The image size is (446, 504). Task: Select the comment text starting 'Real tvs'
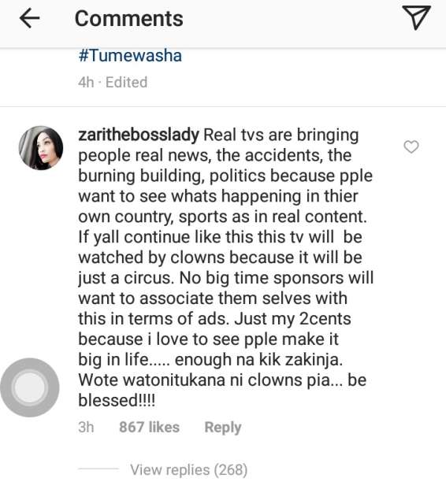click(x=225, y=268)
